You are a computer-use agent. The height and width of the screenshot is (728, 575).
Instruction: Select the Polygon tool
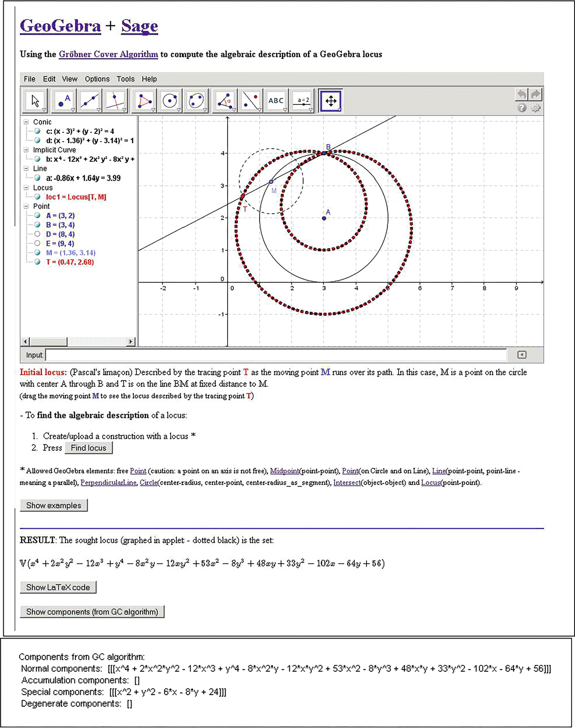(x=144, y=101)
